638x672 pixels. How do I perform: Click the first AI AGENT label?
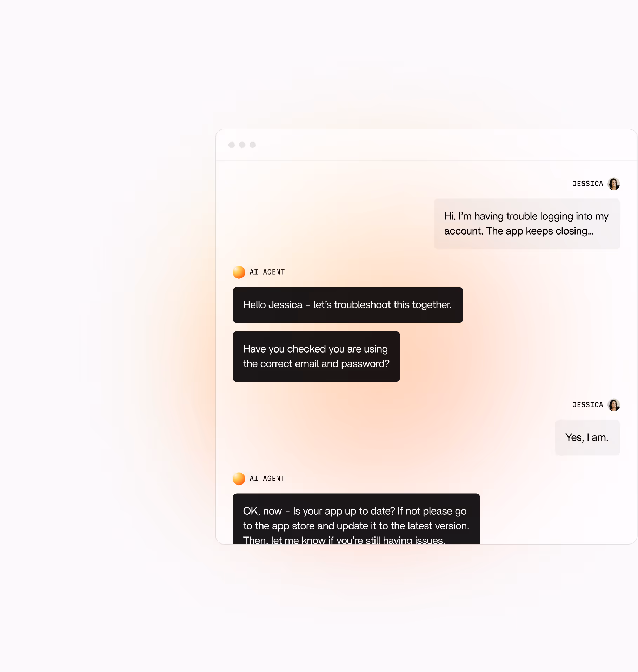[267, 272]
